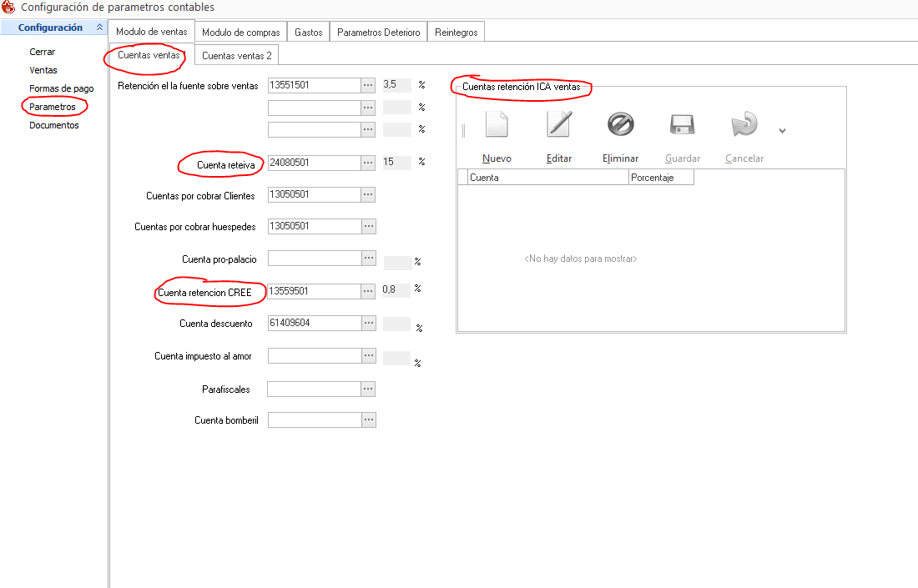Sort by the Porcentaje column header

pos(660,178)
